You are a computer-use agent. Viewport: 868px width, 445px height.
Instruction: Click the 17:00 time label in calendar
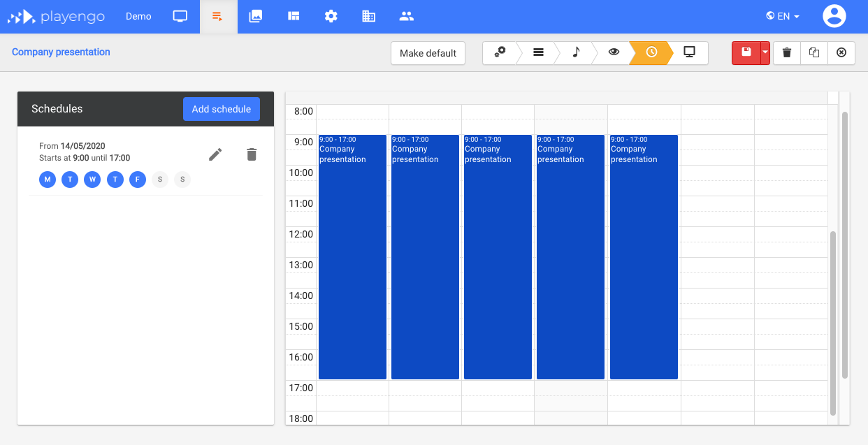(301, 388)
